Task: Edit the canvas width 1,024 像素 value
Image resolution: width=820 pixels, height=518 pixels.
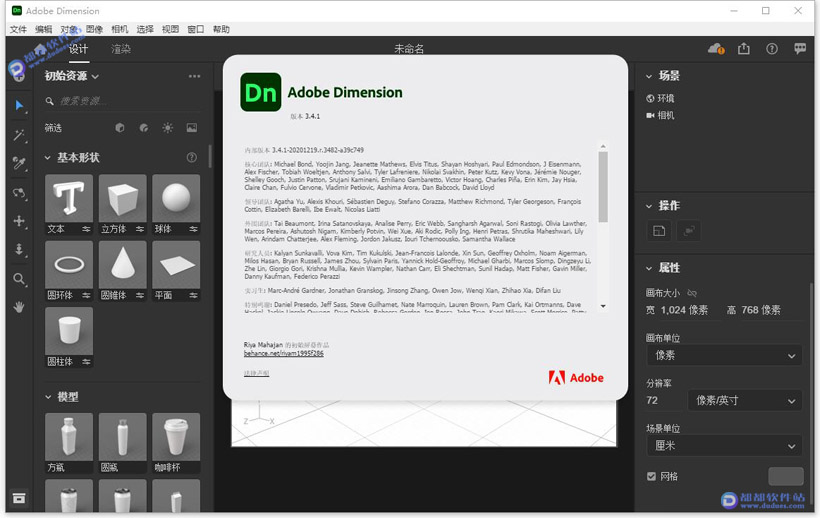Action: 684,310
